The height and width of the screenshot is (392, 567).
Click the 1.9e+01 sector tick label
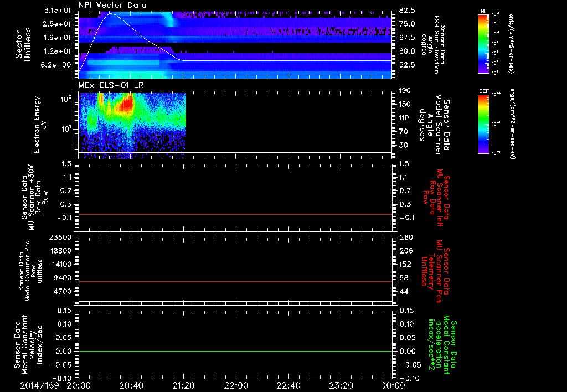[x=58, y=38]
